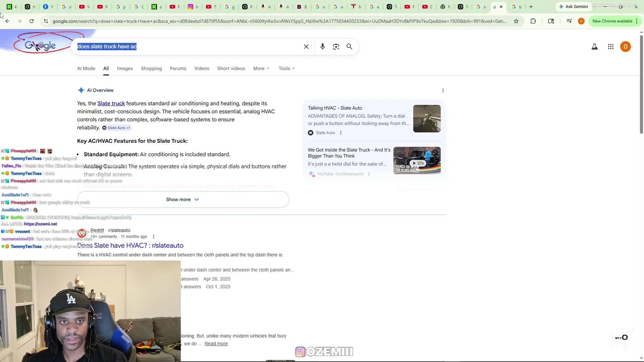Image resolution: width=644 pixels, height=362 pixels.
Task: Open Search Labs flask icon
Action: (595, 47)
